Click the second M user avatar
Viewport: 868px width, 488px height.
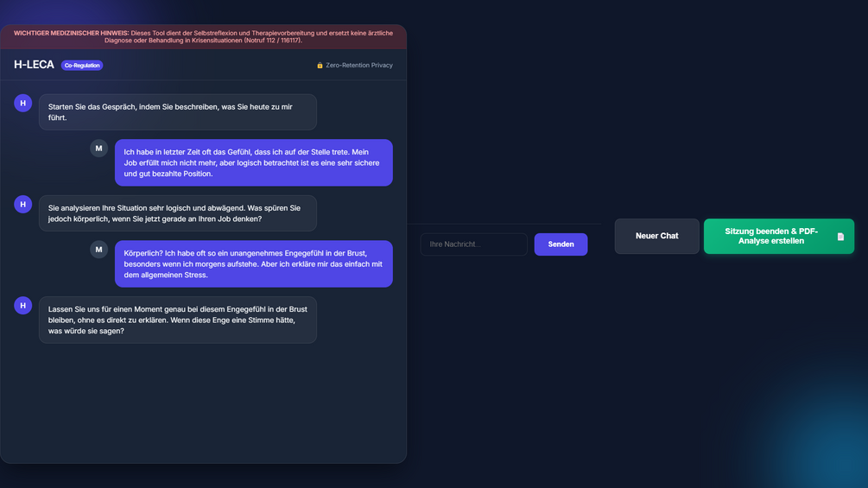[x=98, y=250]
